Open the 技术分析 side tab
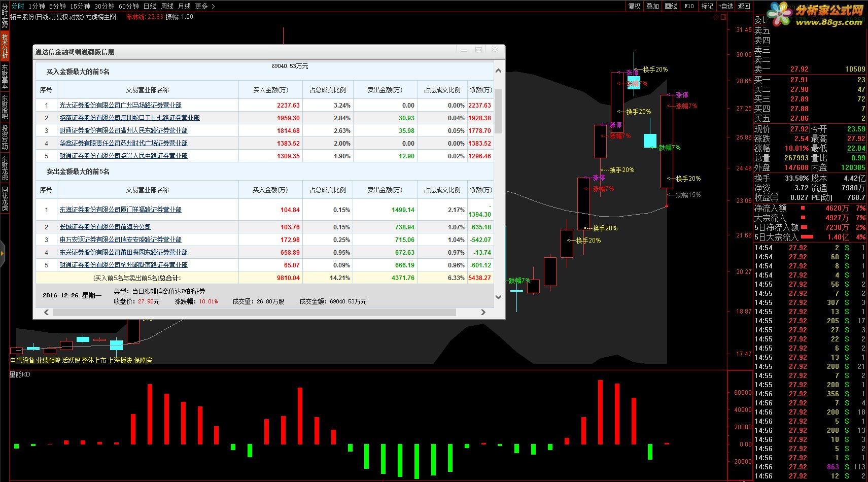This screenshot has width=868, height=482. click(x=5, y=46)
